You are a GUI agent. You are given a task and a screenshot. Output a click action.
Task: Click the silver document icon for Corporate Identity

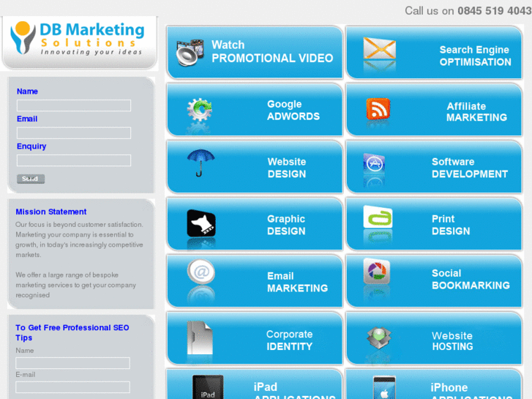click(x=200, y=338)
